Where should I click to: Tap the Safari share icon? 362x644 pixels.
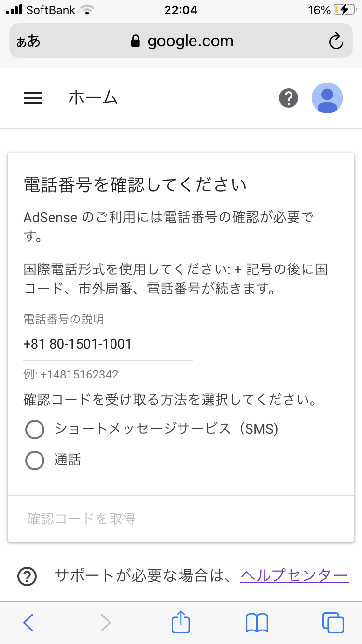[181, 622]
